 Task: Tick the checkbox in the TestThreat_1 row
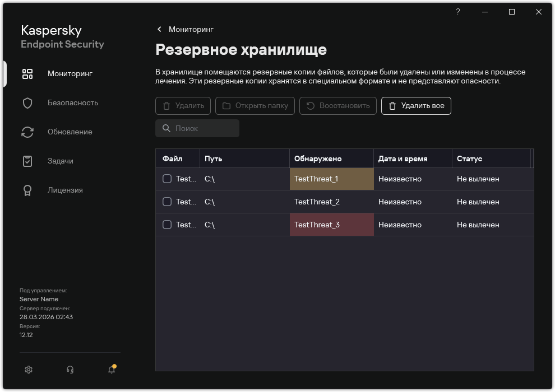pos(167,179)
